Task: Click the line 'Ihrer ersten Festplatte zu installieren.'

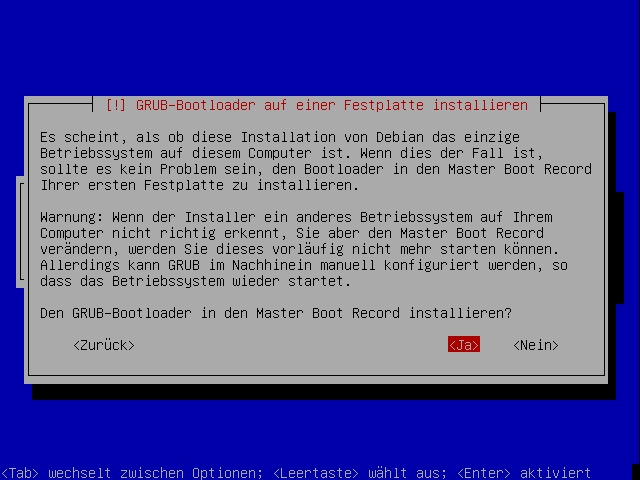Action: click(x=199, y=186)
